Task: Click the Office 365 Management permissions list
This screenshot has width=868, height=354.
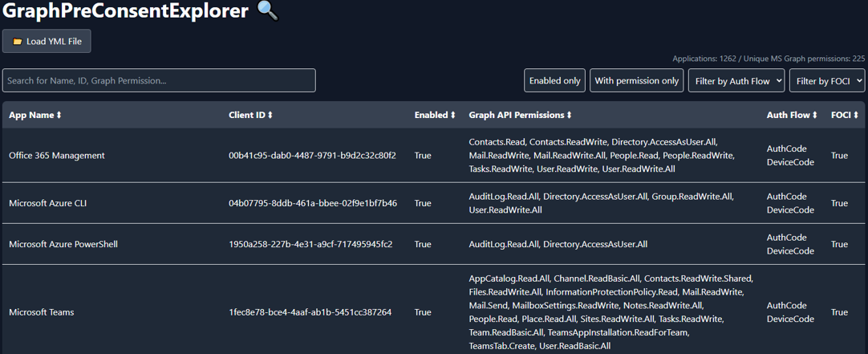Action: click(602, 155)
